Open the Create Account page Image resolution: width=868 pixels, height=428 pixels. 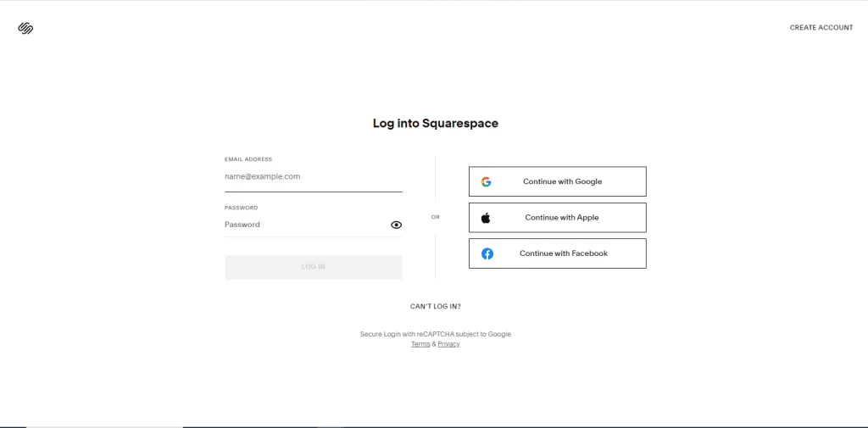pos(821,28)
